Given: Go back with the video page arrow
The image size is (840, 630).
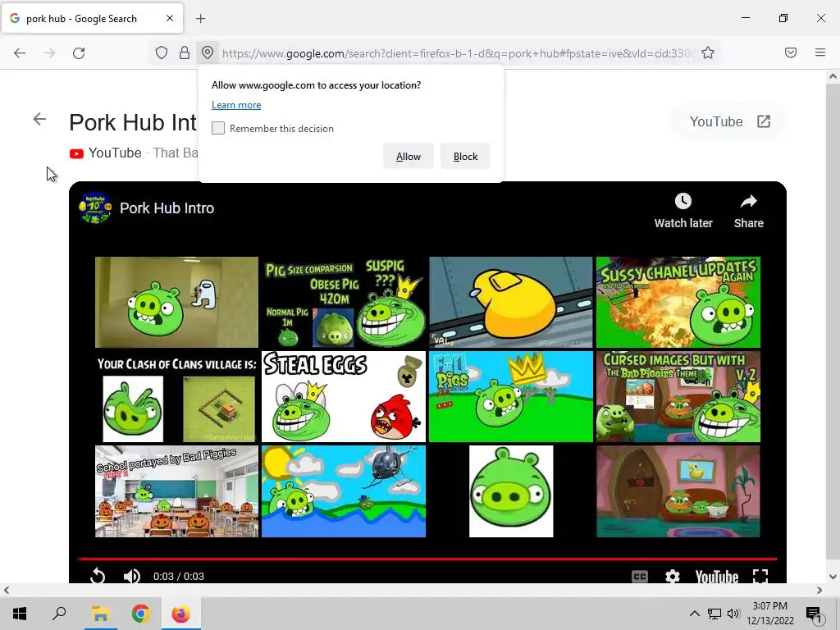Looking at the screenshot, I should point(39,119).
